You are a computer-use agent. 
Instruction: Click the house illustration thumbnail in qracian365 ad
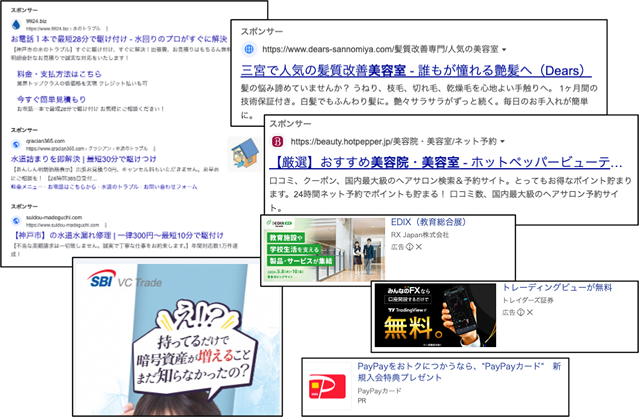click(x=244, y=154)
